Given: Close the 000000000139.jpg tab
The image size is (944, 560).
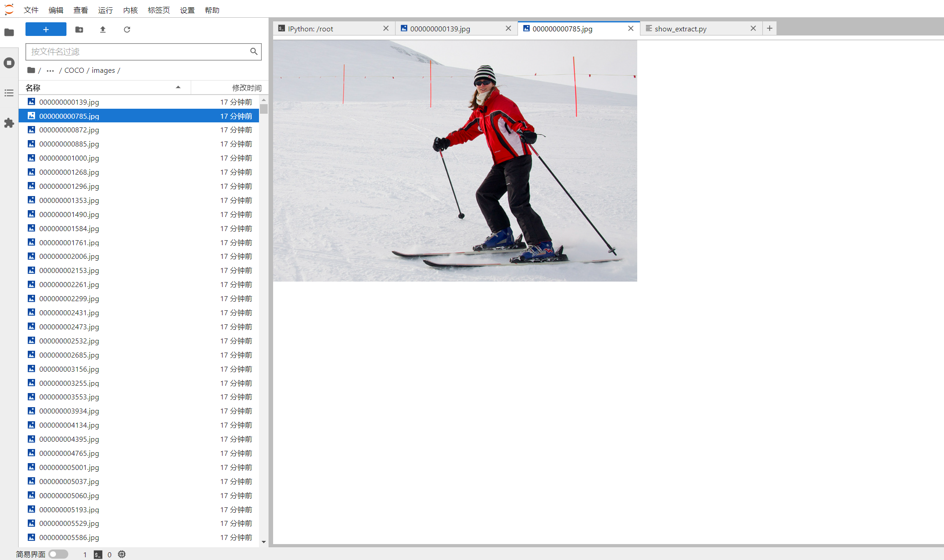Looking at the screenshot, I should 508,28.
